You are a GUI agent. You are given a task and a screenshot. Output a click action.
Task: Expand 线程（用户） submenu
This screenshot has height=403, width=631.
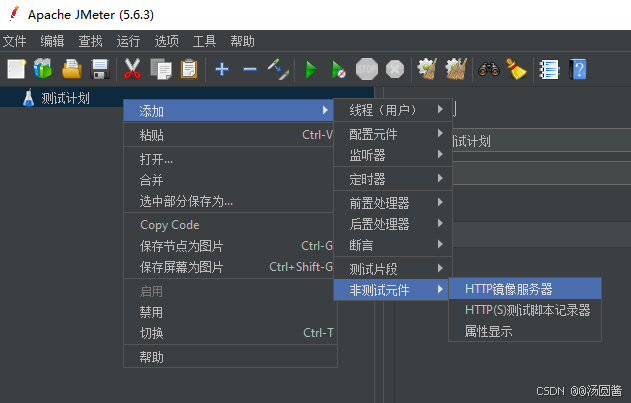click(393, 110)
